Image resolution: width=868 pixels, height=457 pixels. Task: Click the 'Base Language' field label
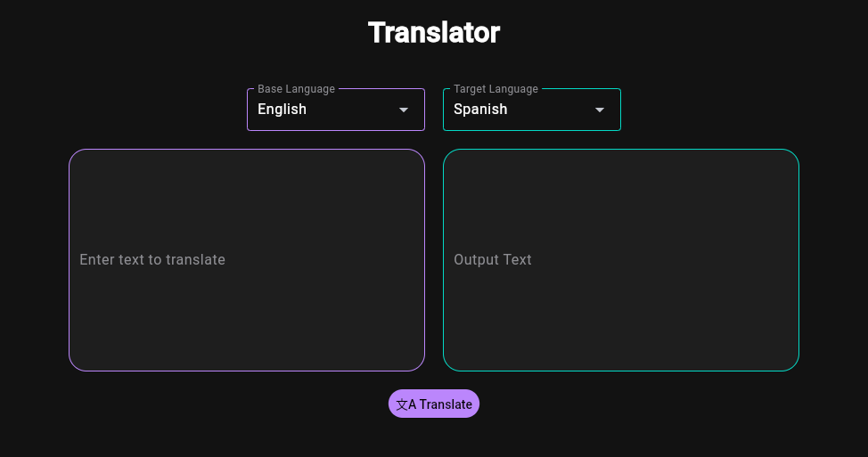[297, 89]
